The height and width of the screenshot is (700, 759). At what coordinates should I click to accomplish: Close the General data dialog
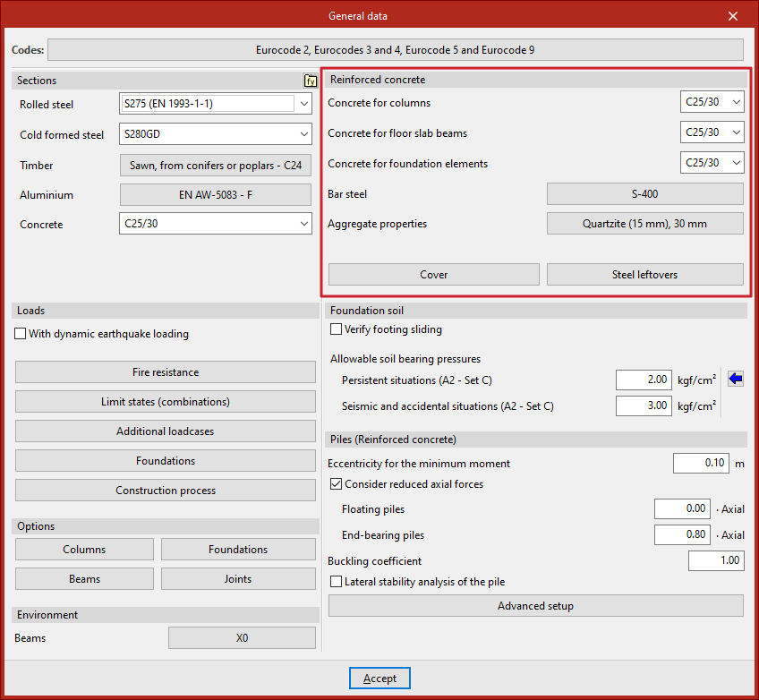point(733,16)
